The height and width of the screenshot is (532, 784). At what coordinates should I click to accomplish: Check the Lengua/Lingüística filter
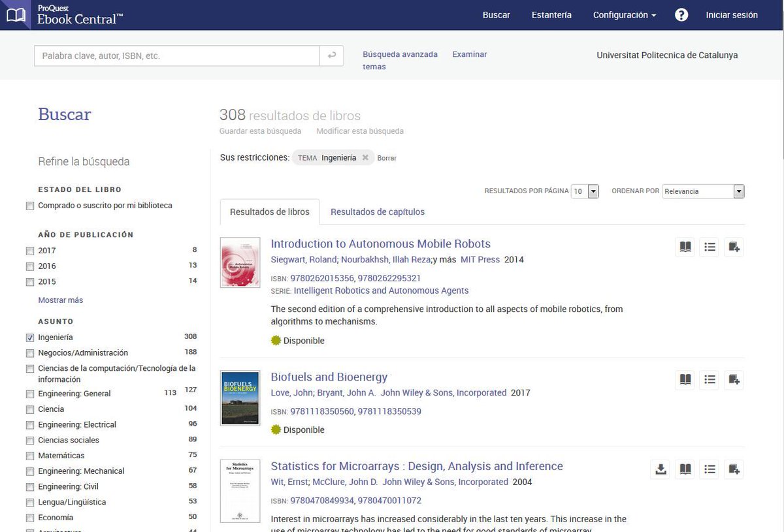29,503
